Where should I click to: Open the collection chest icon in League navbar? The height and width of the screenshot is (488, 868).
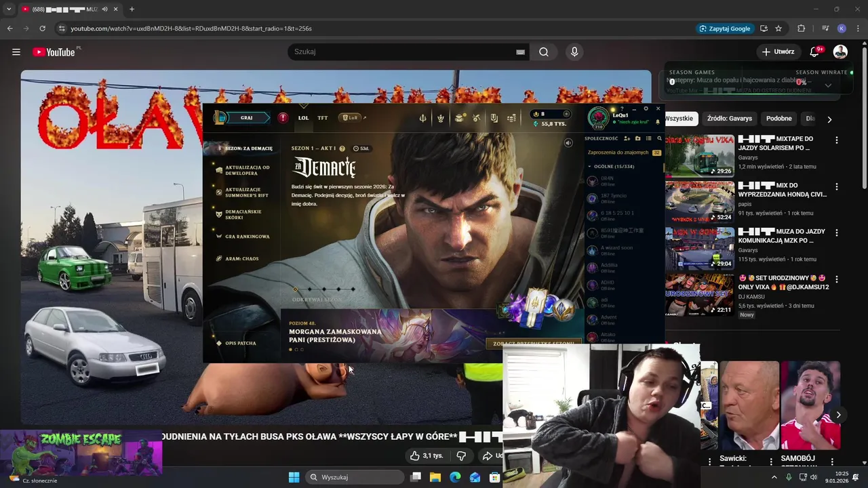coord(459,118)
